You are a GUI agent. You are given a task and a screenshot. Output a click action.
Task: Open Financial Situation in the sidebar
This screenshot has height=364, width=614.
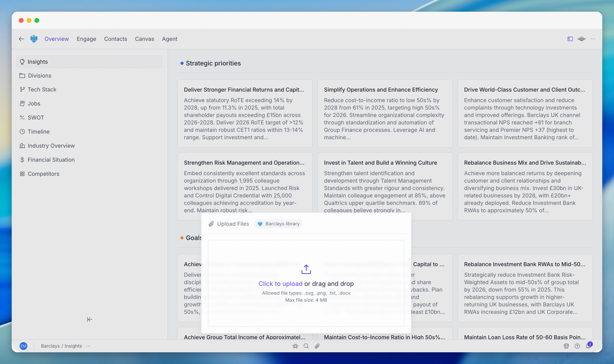(x=89, y=160)
